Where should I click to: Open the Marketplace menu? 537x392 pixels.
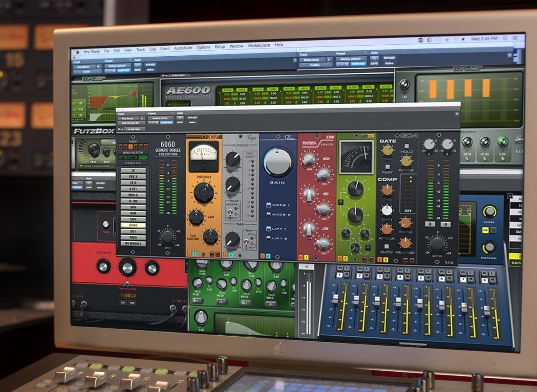pyautogui.click(x=259, y=46)
